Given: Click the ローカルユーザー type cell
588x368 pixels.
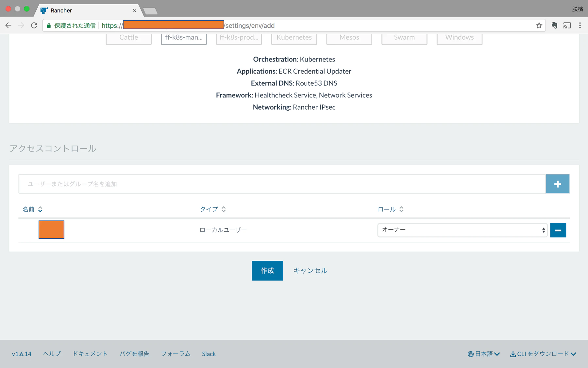Looking at the screenshot, I should point(223,230).
